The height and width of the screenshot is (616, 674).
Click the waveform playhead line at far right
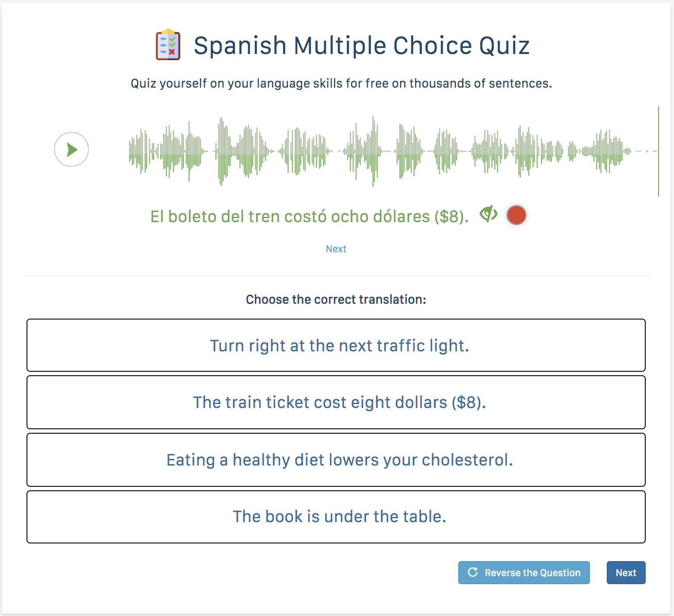coord(658,151)
